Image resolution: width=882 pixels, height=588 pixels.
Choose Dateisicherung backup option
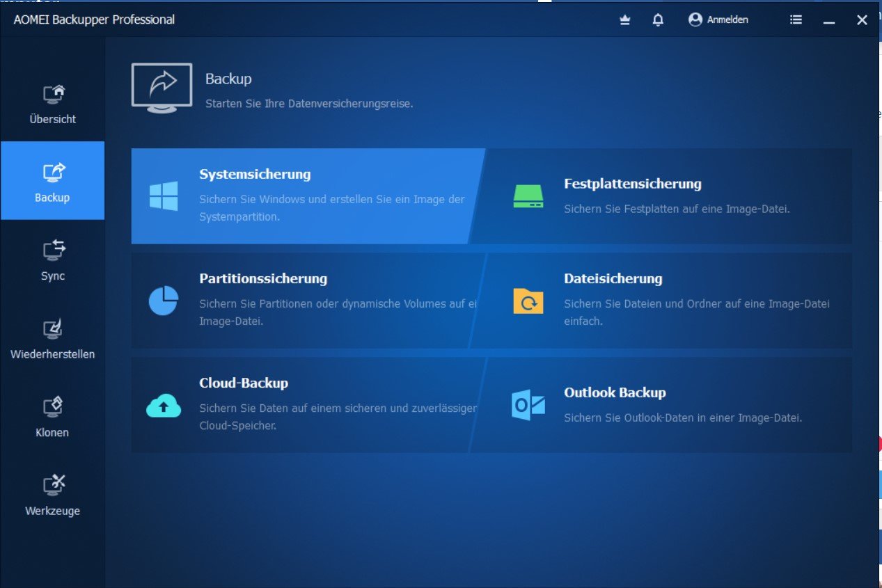tap(661, 301)
